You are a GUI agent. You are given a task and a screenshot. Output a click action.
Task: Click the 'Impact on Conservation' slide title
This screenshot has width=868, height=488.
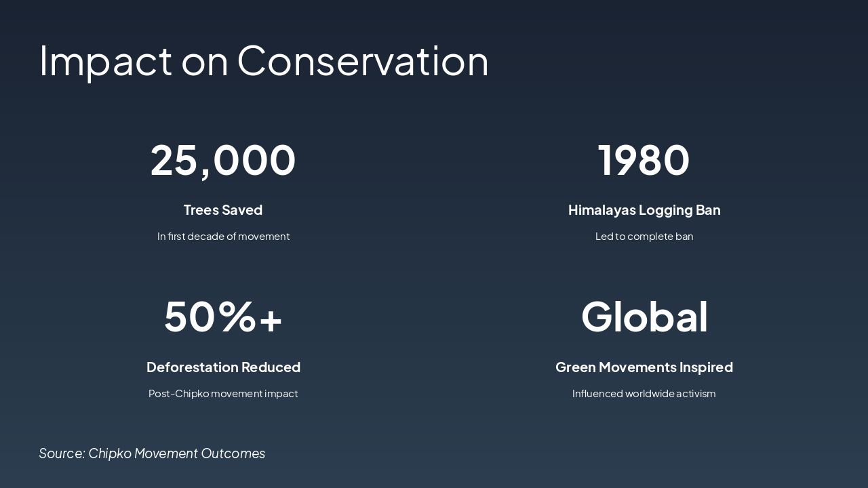click(264, 60)
